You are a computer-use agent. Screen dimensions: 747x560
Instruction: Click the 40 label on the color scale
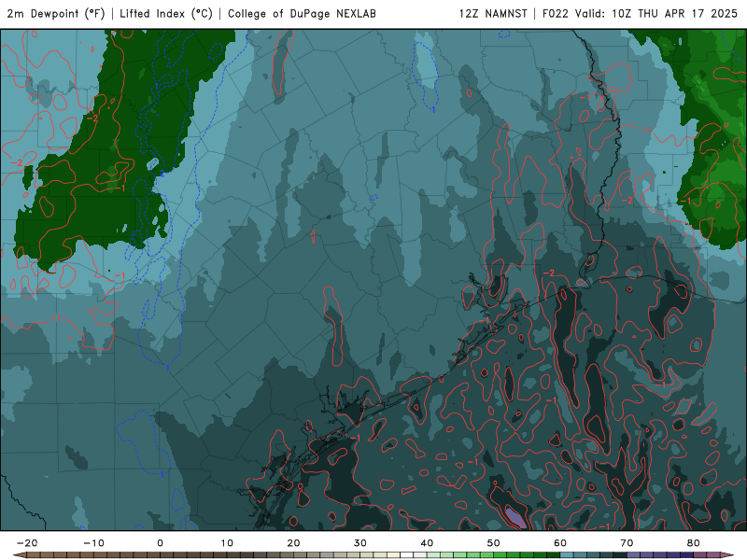(427, 543)
